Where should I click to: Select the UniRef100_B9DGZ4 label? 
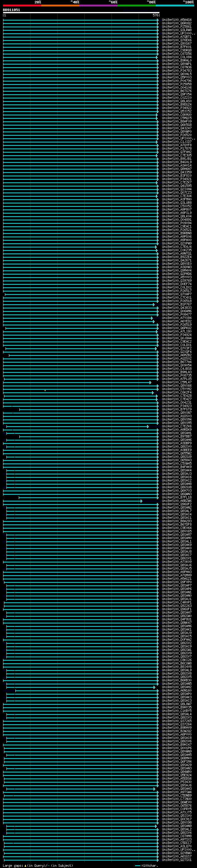tap(176, 104)
